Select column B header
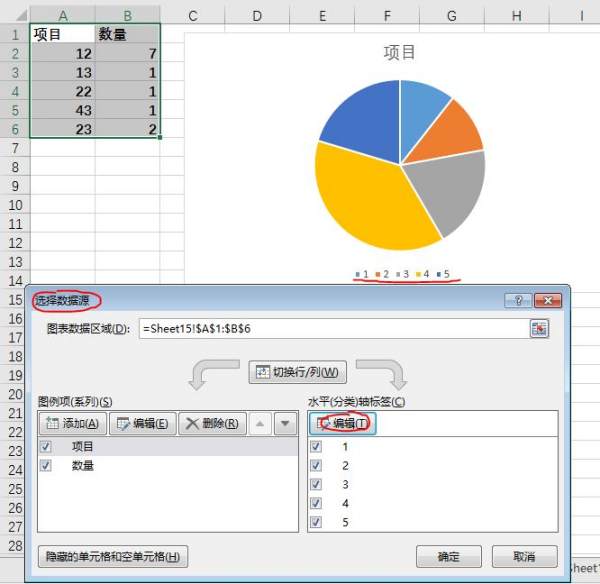 click(127, 15)
